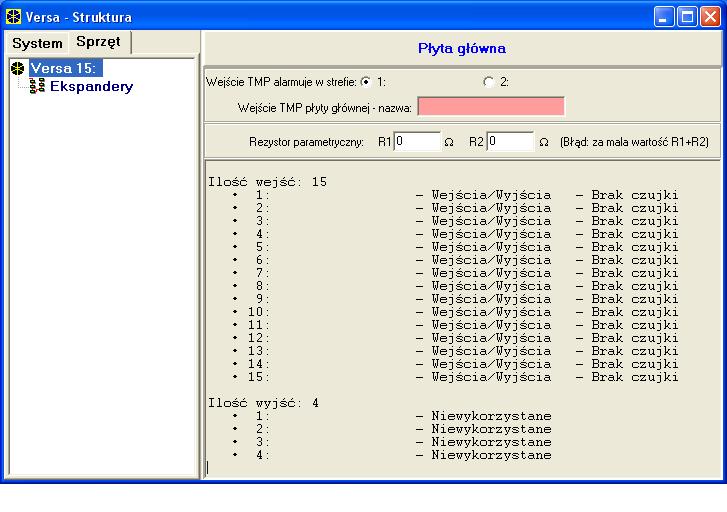Click 'Wejście TMP alarmuje w strefie:' label
Viewport: 727px width, 512px height.
[281, 82]
